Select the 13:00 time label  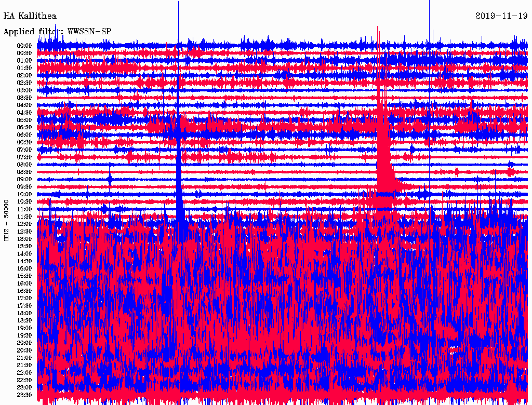pos(24,239)
